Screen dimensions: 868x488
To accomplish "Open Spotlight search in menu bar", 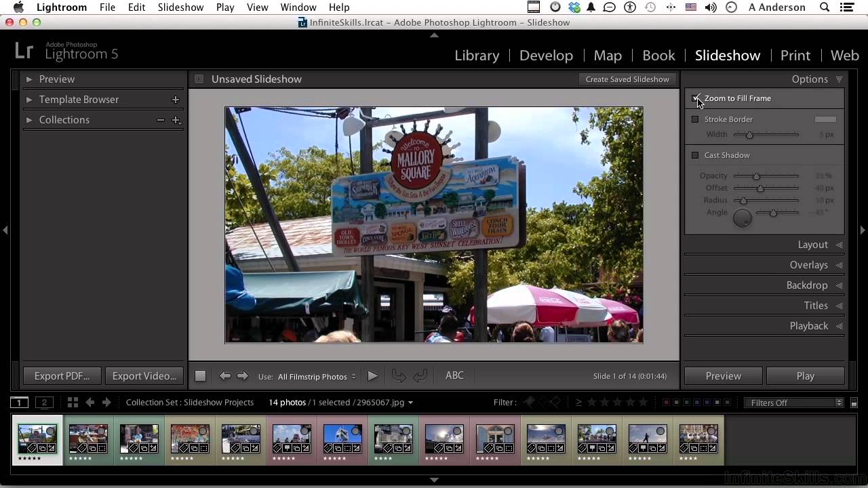I will point(825,7).
